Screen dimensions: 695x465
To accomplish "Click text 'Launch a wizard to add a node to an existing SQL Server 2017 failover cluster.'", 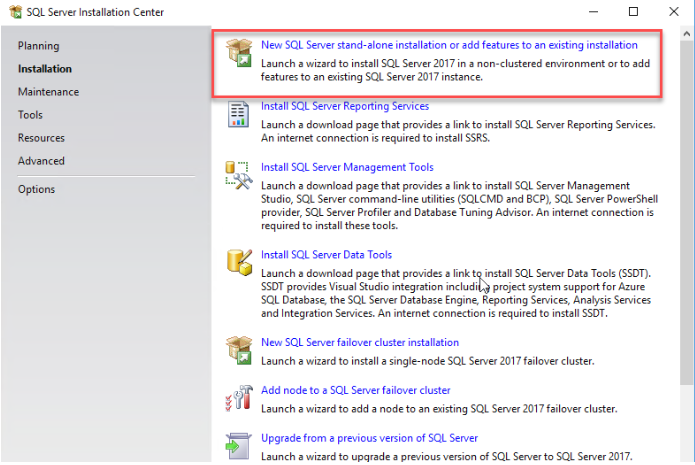I will (x=439, y=409).
